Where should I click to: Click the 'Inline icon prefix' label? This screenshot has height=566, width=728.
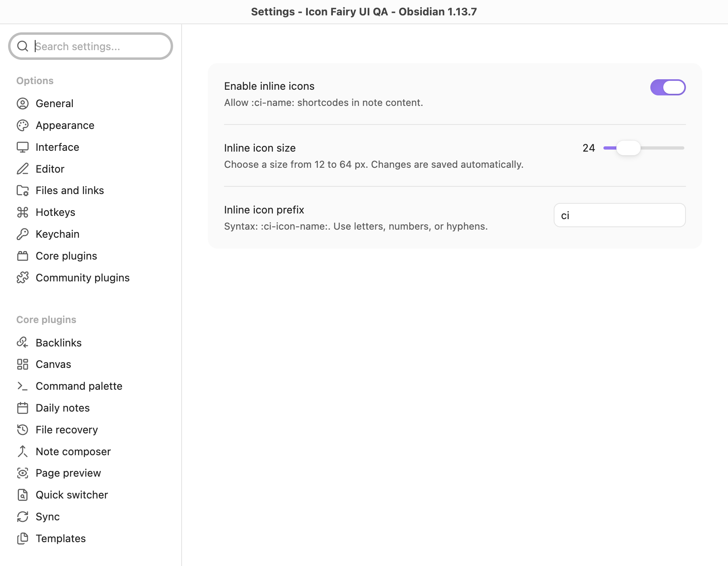click(x=264, y=210)
